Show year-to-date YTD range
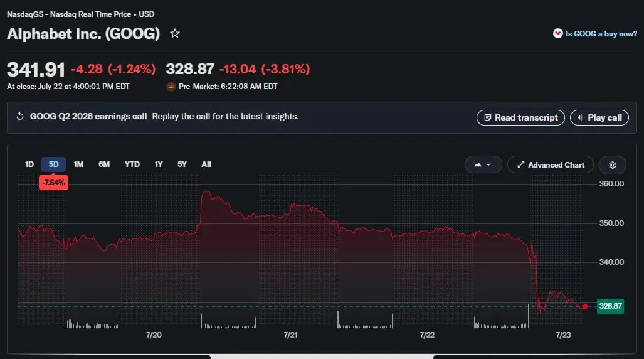Screen dimensions: 644x359 [132, 164]
